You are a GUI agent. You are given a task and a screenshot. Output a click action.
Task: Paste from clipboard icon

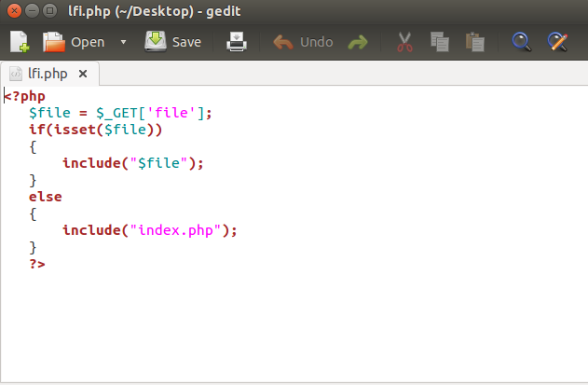click(x=474, y=42)
